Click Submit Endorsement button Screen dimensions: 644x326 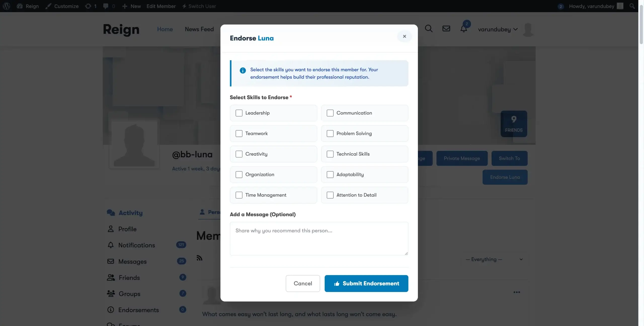[x=366, y=283]
